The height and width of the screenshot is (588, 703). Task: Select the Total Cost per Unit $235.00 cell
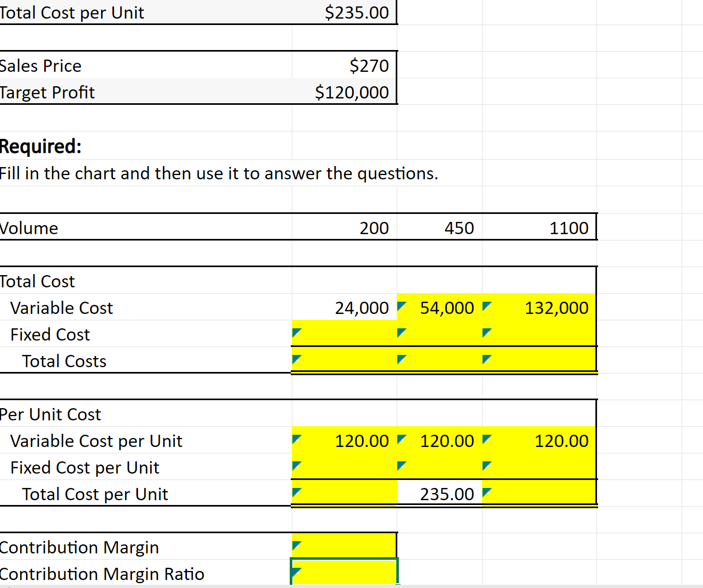[345, 12]
